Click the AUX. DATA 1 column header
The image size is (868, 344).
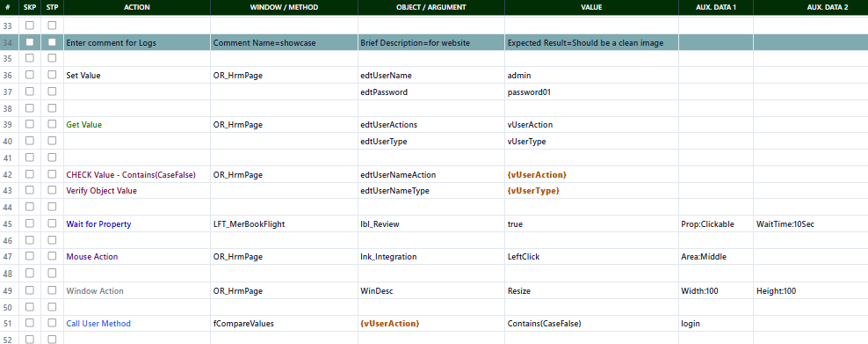pos(716,7)
